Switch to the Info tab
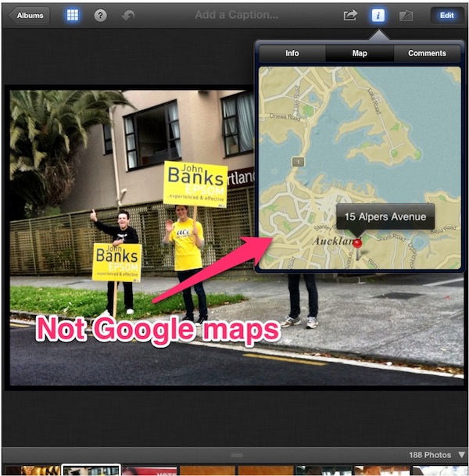Image resolution: width=469 pixels, height=476 pixels. [x=292, y=53]
